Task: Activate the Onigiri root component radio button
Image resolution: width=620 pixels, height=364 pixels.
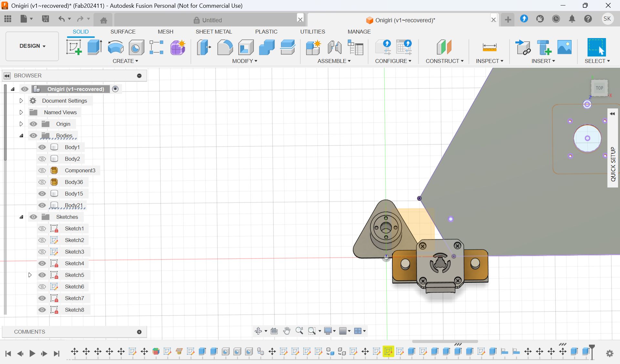Action: (x=115, y=89)
